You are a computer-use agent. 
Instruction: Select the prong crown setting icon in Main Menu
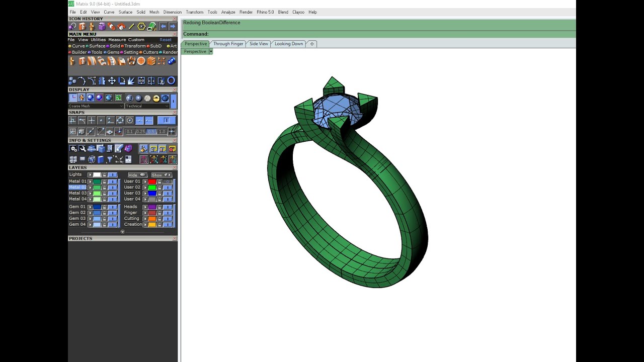click(x=131, y=61)
